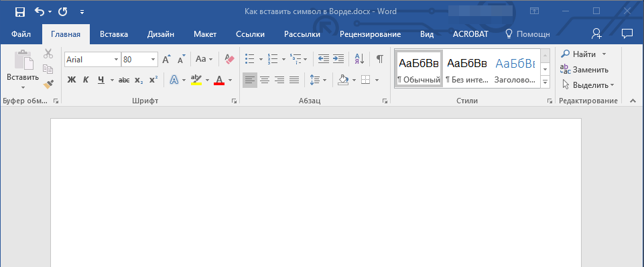Screen dimensions: 644x267
Task: Select the Без интервала style
Action: (x=467, y=68)
